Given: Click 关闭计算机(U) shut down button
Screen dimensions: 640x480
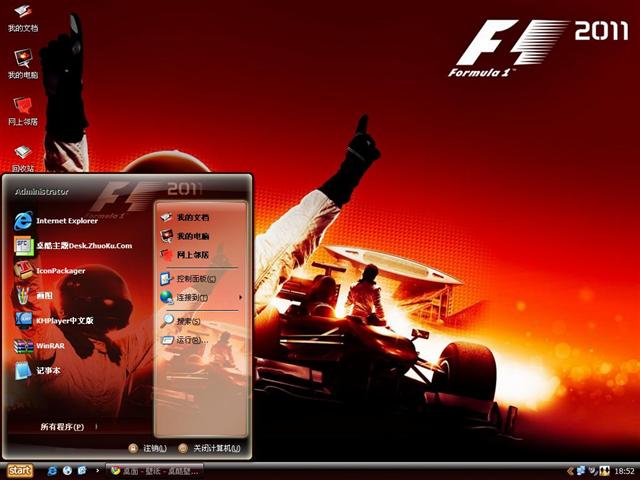Looking at the screenshot, I should click(x=209, y=448).
